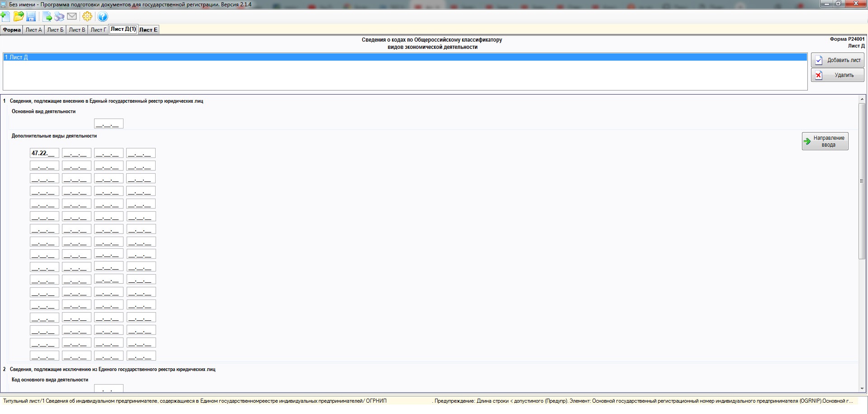Open settings via the yellow gear icon

87,17
